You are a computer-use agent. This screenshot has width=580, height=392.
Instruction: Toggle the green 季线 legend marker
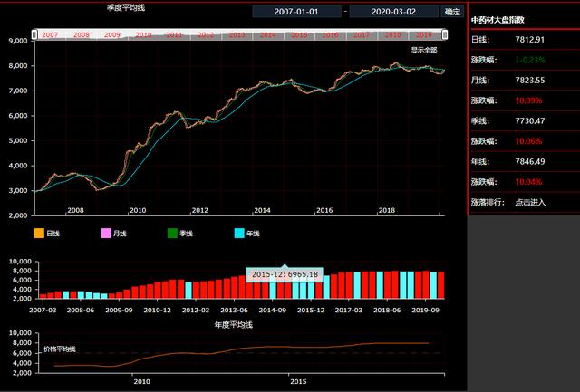click(173, 234)
